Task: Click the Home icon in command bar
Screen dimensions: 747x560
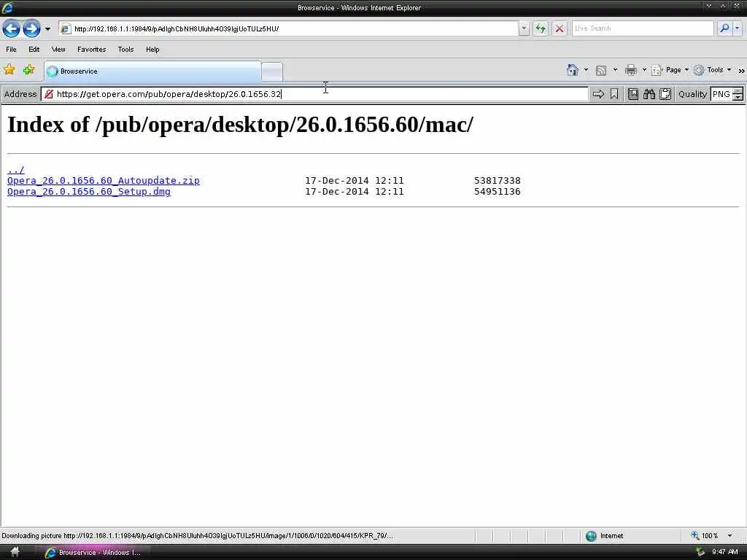Action: (x=573, y=70)
